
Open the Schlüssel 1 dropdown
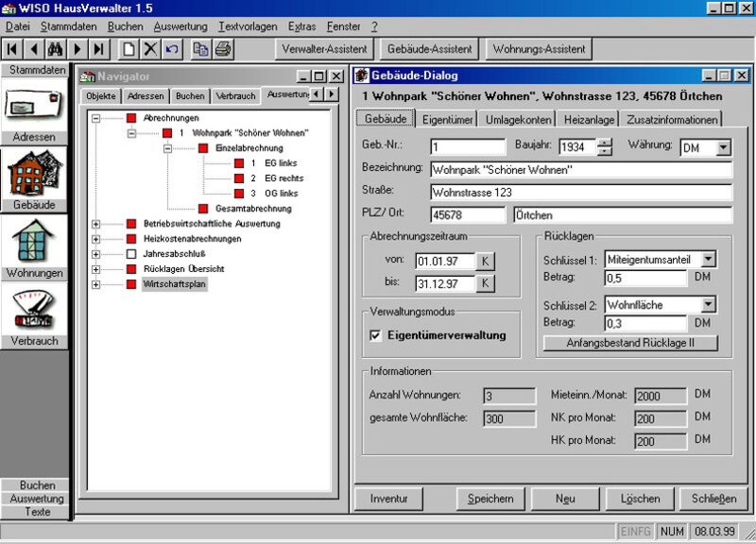click(x=708, y=259)
